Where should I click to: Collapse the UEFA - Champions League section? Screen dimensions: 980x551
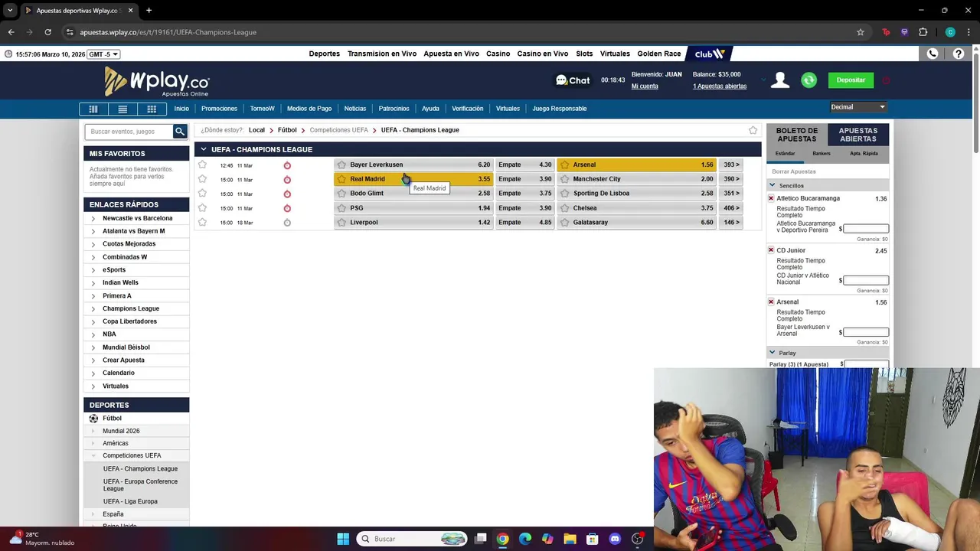tap(203, 149)
